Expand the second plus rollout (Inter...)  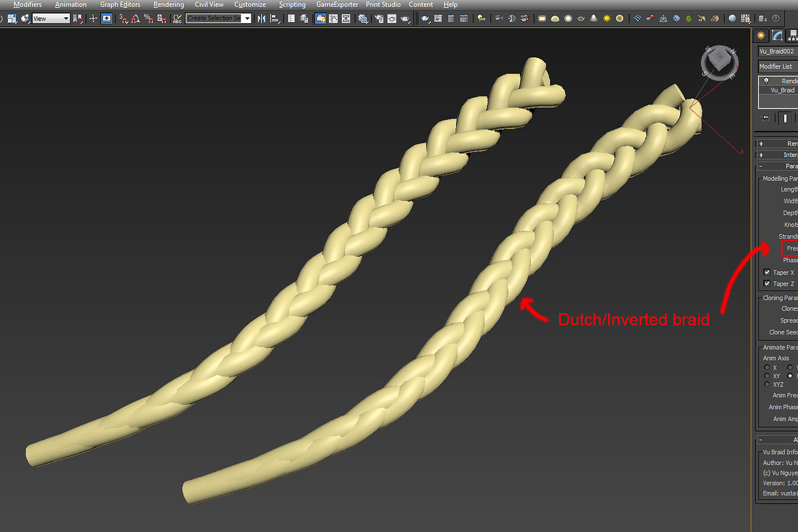761,155
